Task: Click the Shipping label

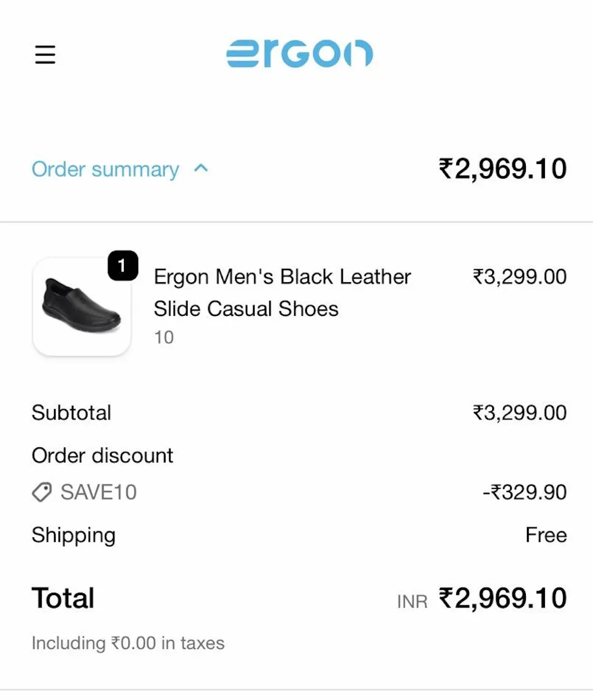Action: pyautogui.click(x=74, y=535)
